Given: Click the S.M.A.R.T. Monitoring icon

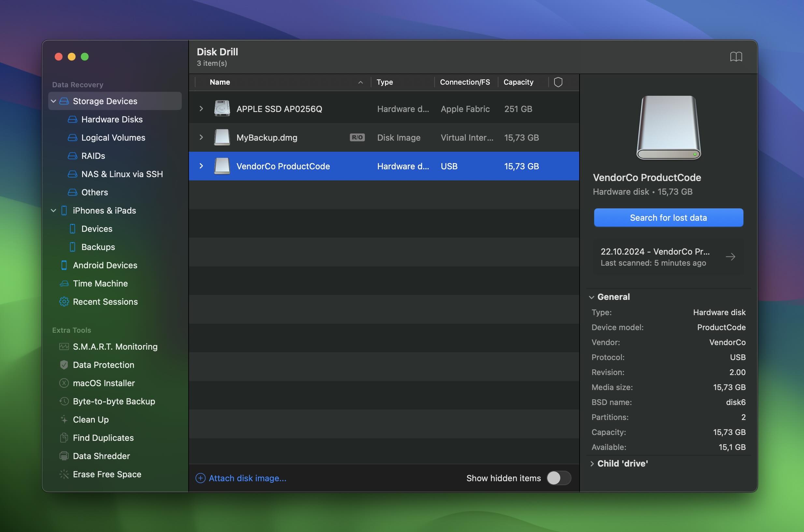Looking at the screenshot, I should pyautogui.click(x=63, y=346).
